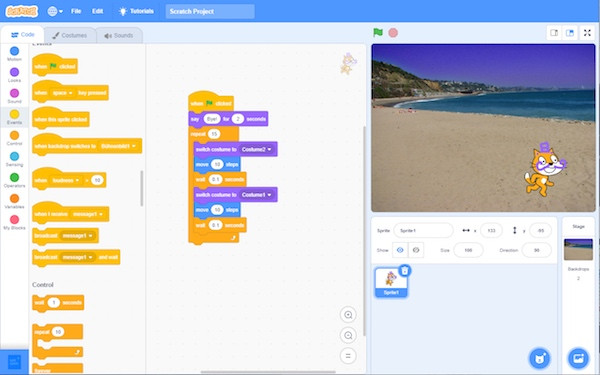Image resolution: width=600 pixels, height=375 pixels.
Task: Click the loudness threshold value 10
Action: click(x=97, y=180)
